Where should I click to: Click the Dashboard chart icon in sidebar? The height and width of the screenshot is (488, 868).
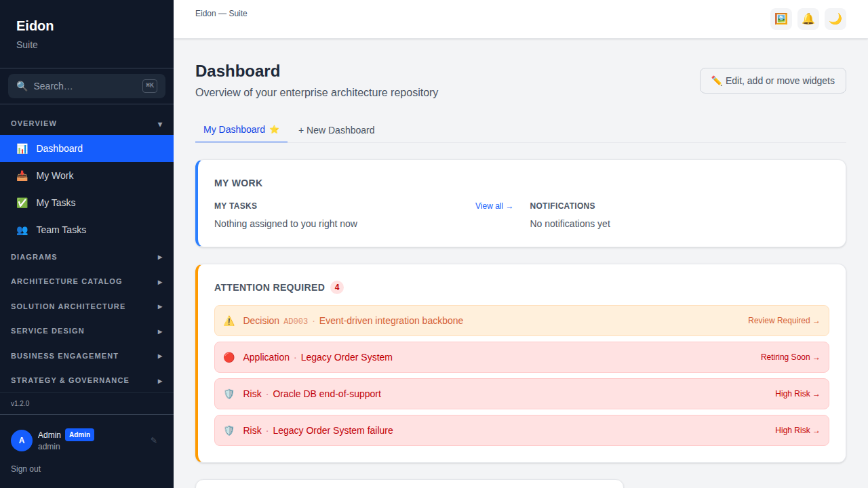point(22,148)
